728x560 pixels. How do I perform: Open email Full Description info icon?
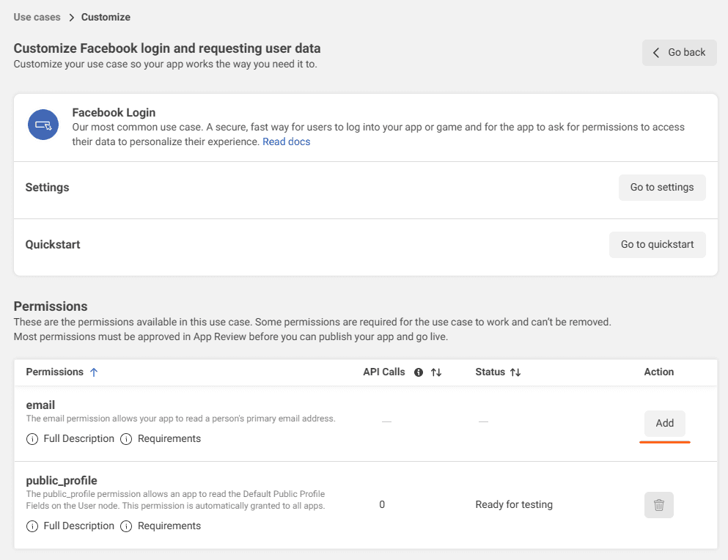click(32, 439)
